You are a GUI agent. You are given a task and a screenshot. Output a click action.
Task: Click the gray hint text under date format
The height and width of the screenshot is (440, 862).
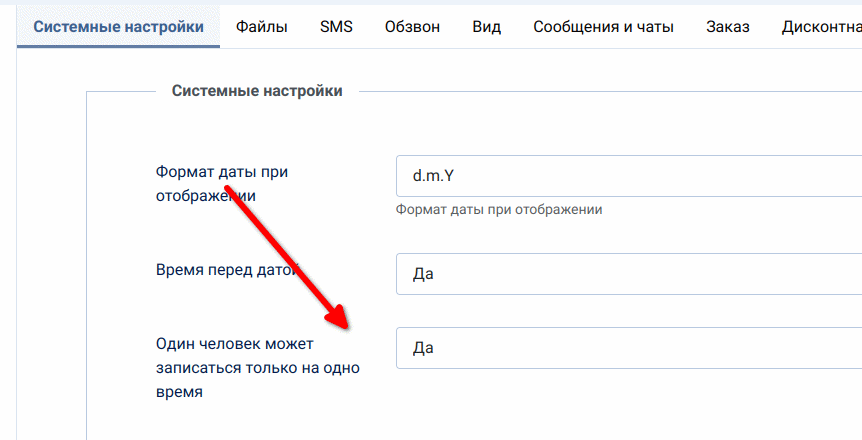(x=499, y=210)
